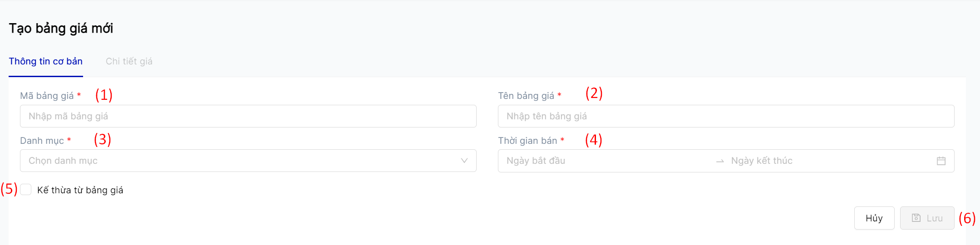Click the Danh mục field label
The image size is (980, 245).
click(x=42, y=141)
